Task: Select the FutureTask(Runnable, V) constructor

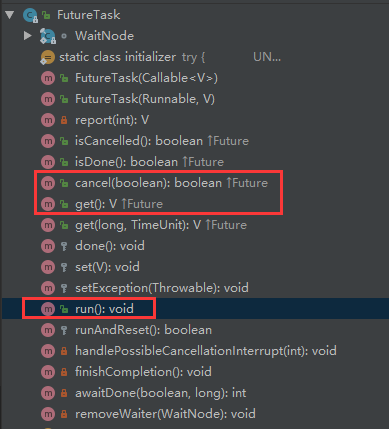Action: click(x=145, y=99)
